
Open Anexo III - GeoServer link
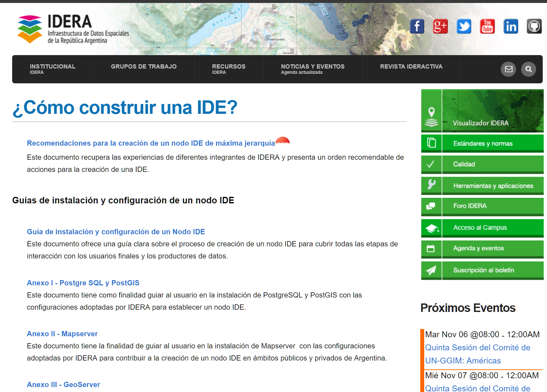click(63, 384)
